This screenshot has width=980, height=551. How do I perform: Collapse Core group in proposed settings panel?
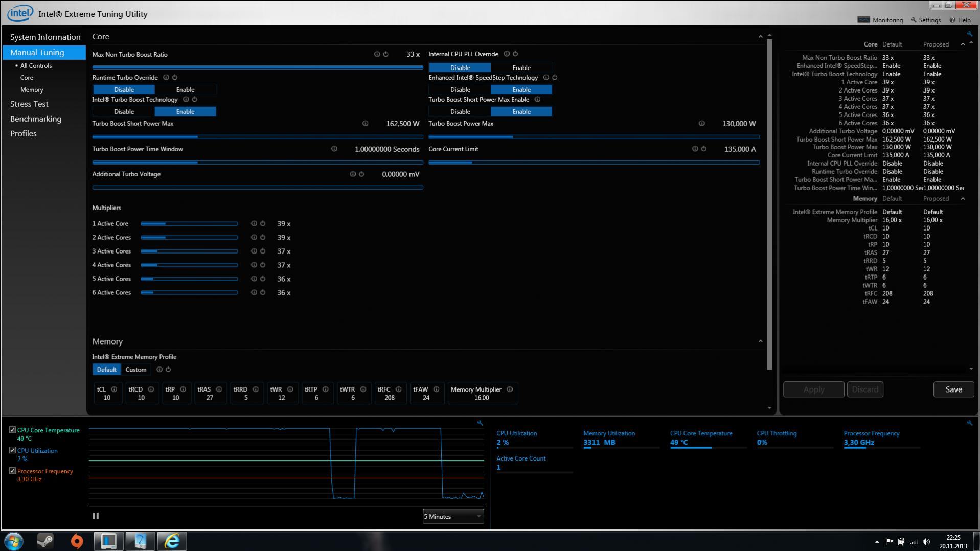coord(963,44)
